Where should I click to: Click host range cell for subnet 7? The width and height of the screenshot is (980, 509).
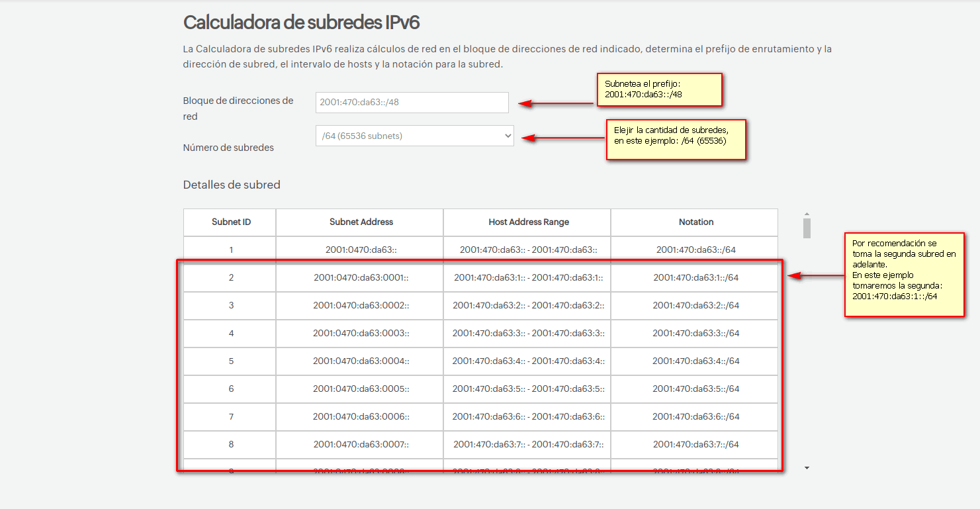(528, 417)
